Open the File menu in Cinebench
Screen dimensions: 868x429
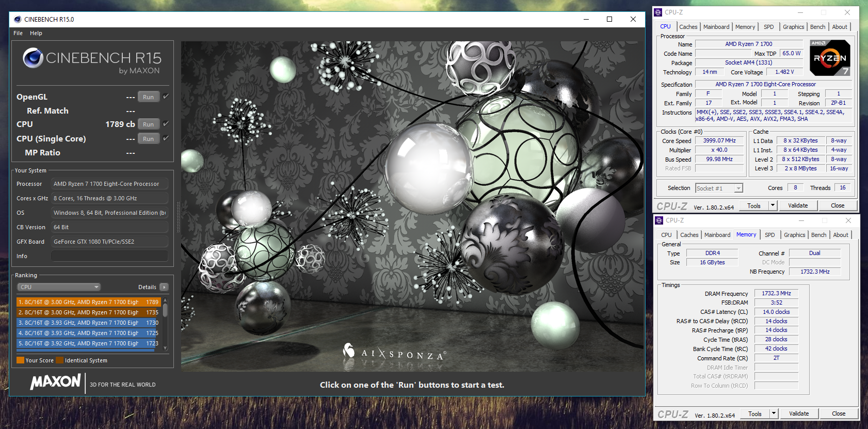click(x=18, y=33)
